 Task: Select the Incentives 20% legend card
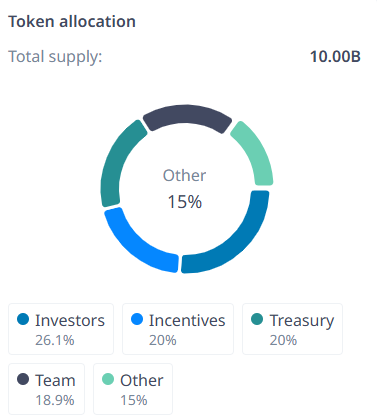tap(178, 329)
